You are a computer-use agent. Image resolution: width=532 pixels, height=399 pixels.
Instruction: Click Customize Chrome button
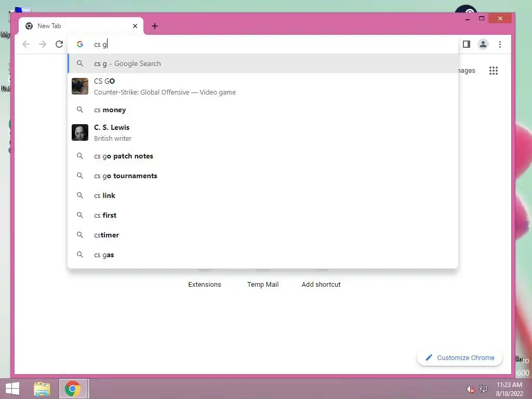pyautogui.click(x=460, y=357)
